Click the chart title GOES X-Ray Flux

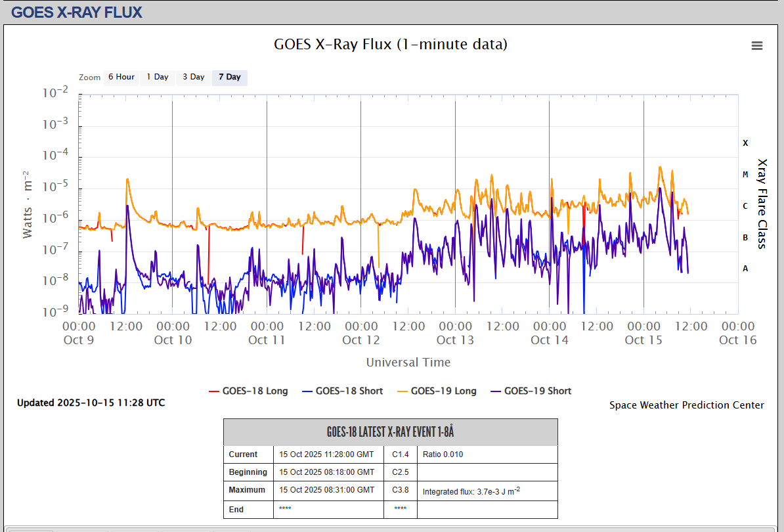pos(391,44)
